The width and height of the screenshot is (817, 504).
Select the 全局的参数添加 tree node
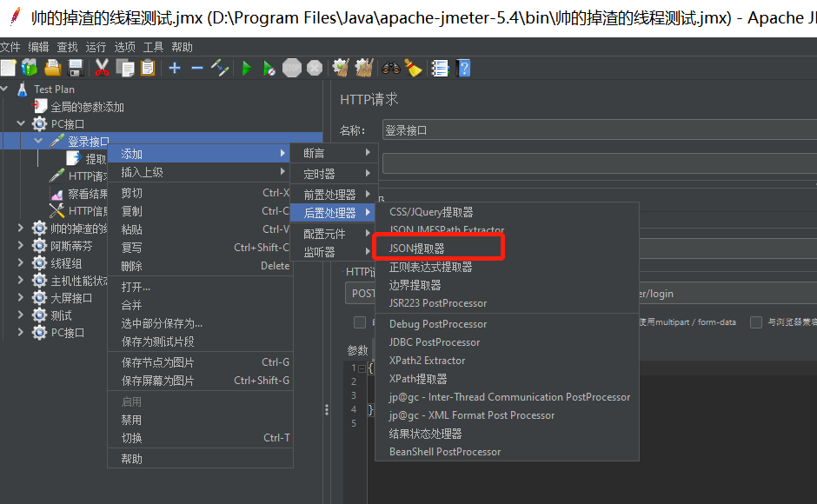click(87, 107)
